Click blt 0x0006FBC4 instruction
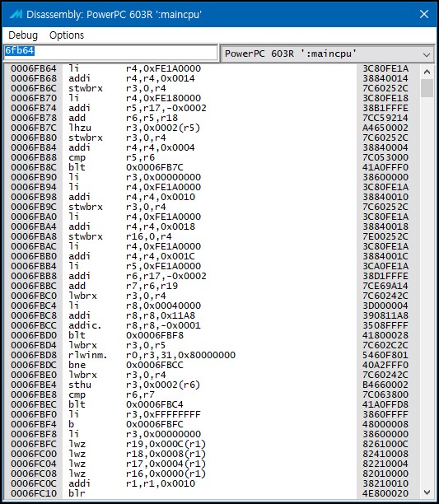 [126, 404]
